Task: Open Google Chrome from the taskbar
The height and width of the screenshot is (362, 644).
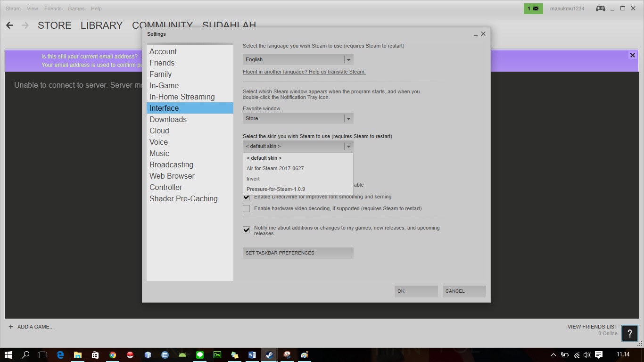Action: coord(113,355)
